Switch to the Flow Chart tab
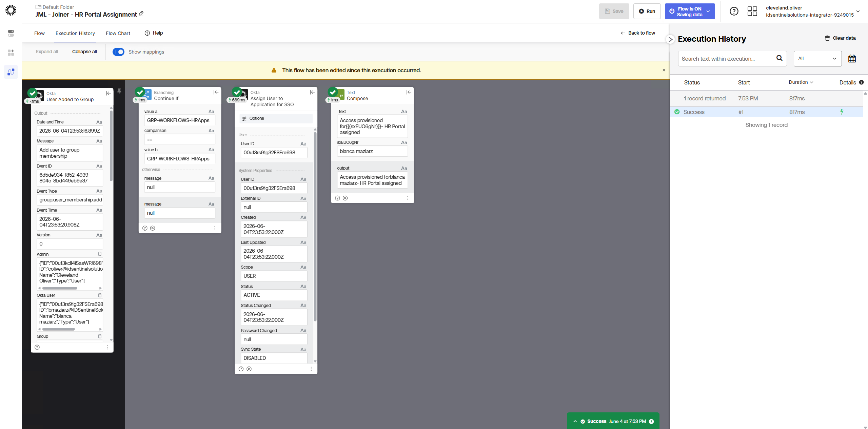This screenshot has width=868, height=429. 118,33
